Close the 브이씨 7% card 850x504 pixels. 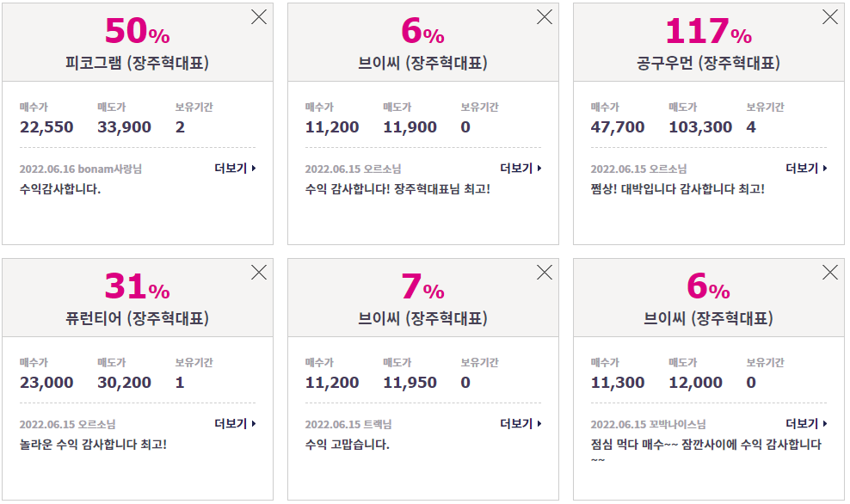pos(545,273)
